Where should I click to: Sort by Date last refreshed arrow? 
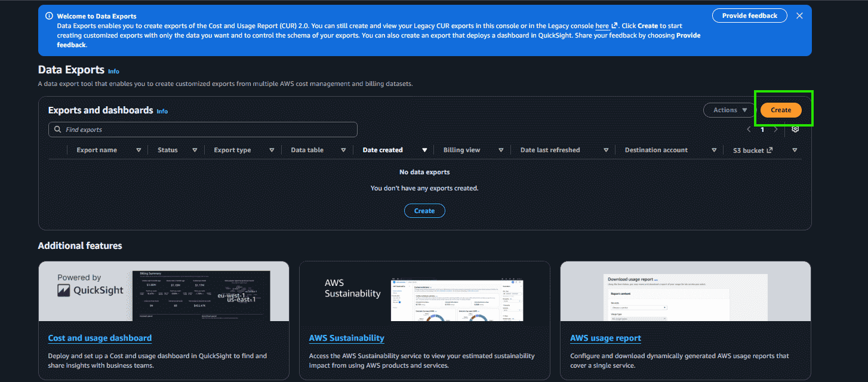(607, 150)
